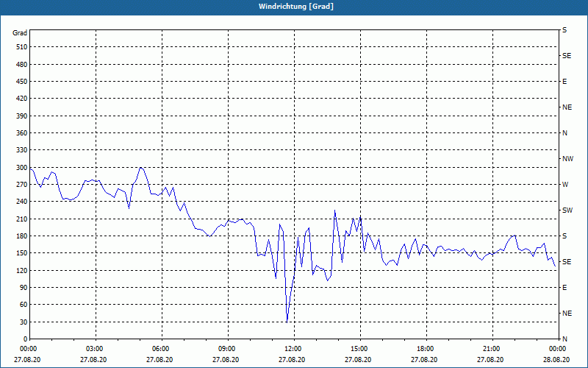Screen dimensions: 588x368
Task: Select the "15:00" time label
Action: 359,349
